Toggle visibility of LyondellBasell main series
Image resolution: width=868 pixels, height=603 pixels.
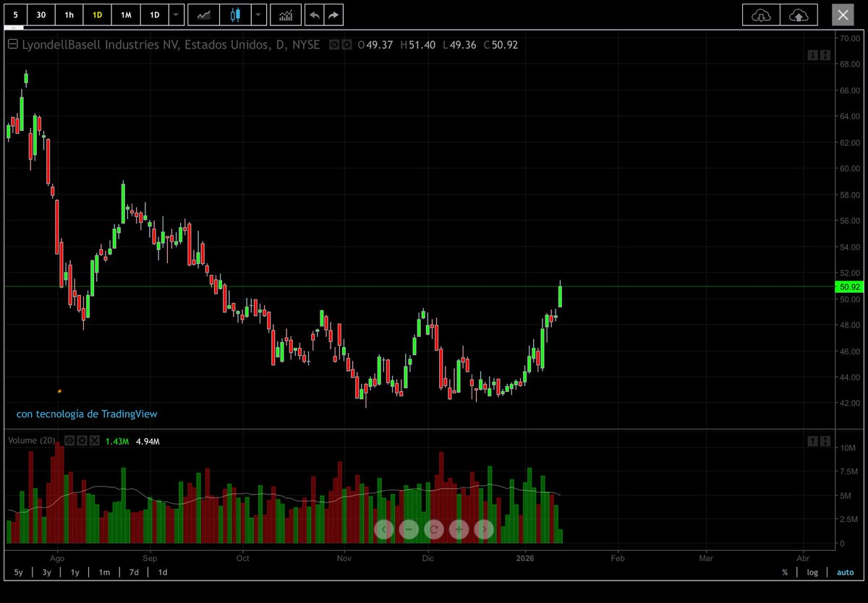pos(334,45)
